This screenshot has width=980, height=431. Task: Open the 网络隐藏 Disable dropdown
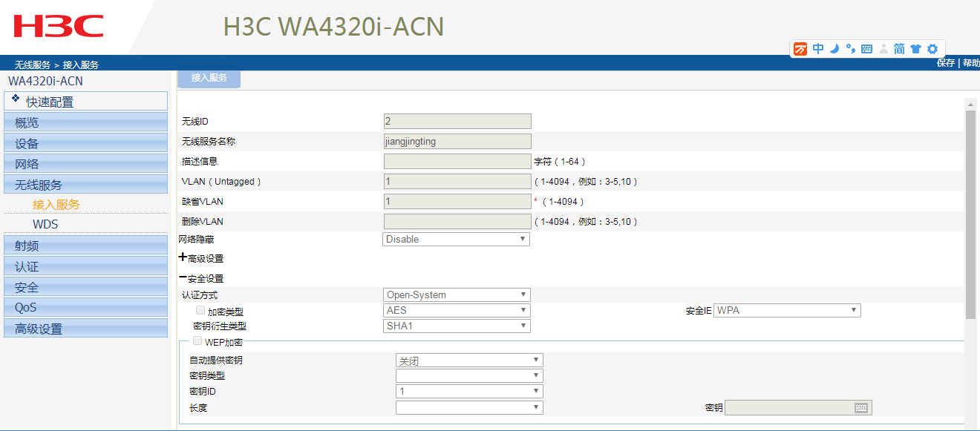[457, 239]
